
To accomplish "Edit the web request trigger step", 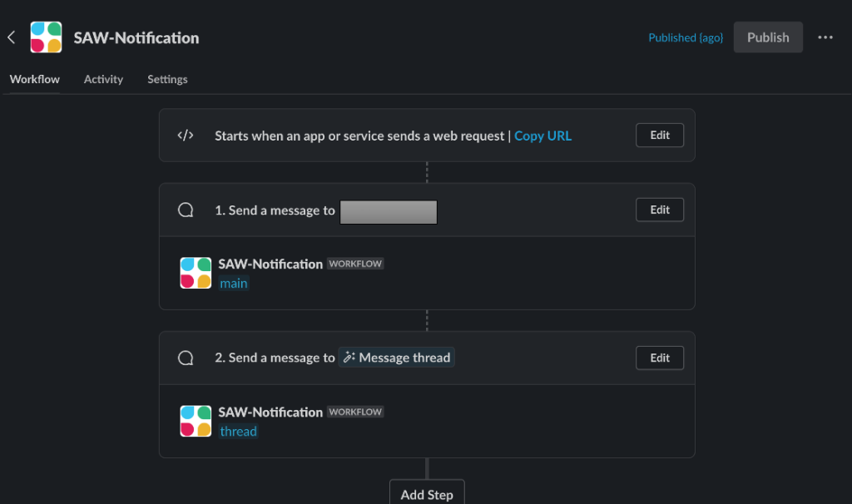I will pos(659,135).
